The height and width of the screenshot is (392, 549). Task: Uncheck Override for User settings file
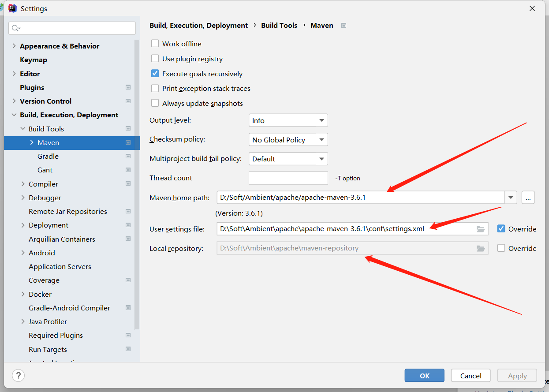coord(501,229)
